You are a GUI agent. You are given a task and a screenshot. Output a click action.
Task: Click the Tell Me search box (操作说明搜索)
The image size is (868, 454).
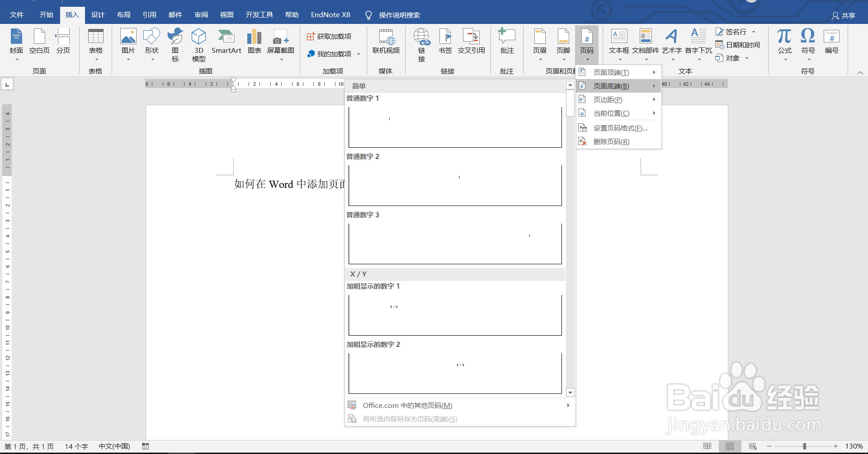point(392,15)
